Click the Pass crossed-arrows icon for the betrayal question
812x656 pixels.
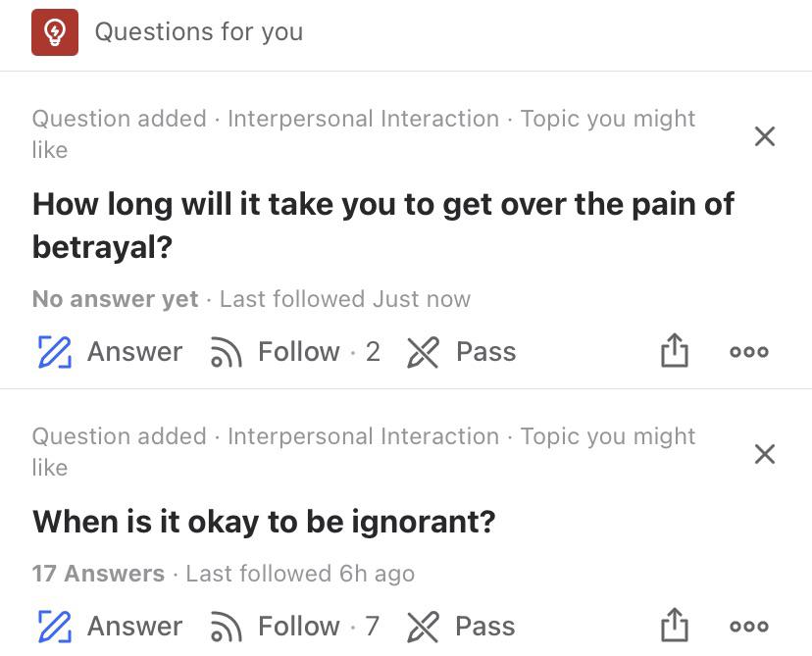pyautogui.click(x=424, y=351)
